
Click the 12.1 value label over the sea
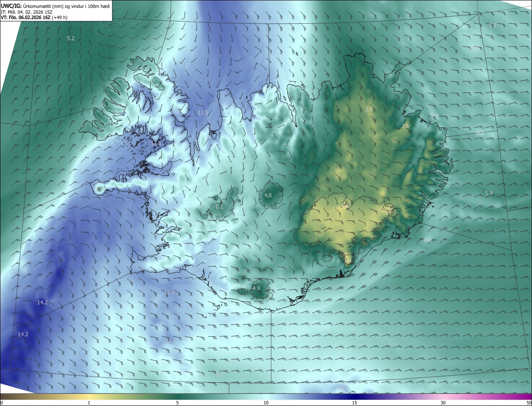[x=170, y=340]
